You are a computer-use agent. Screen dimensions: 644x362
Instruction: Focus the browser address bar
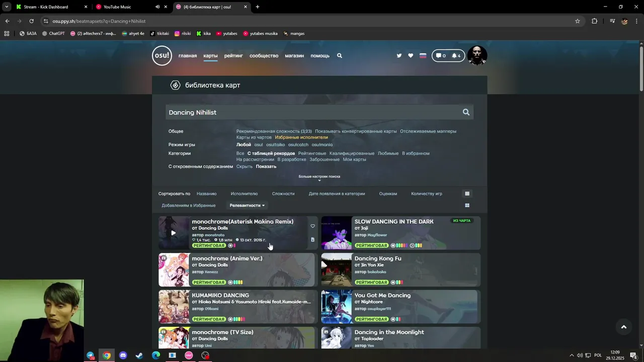[307, 21]
